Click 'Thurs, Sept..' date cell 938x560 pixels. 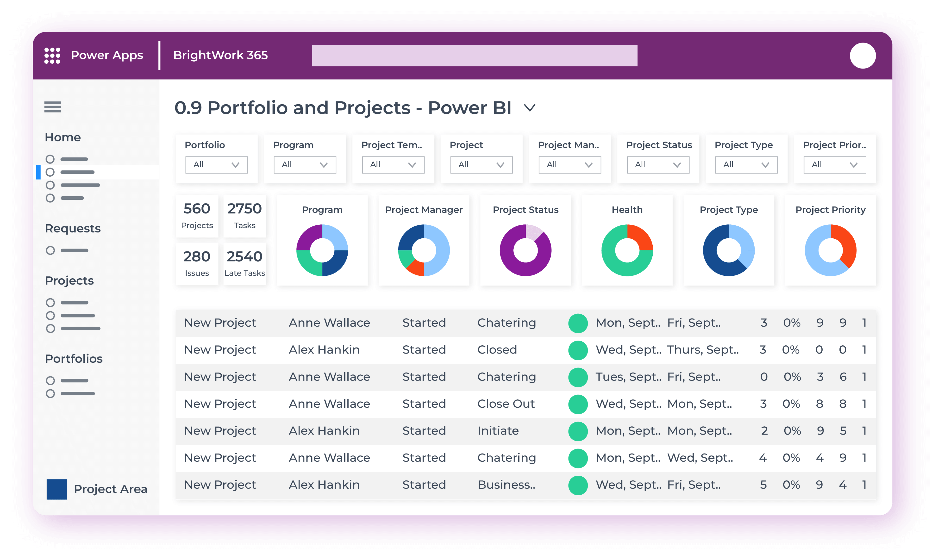pos(703,350)
